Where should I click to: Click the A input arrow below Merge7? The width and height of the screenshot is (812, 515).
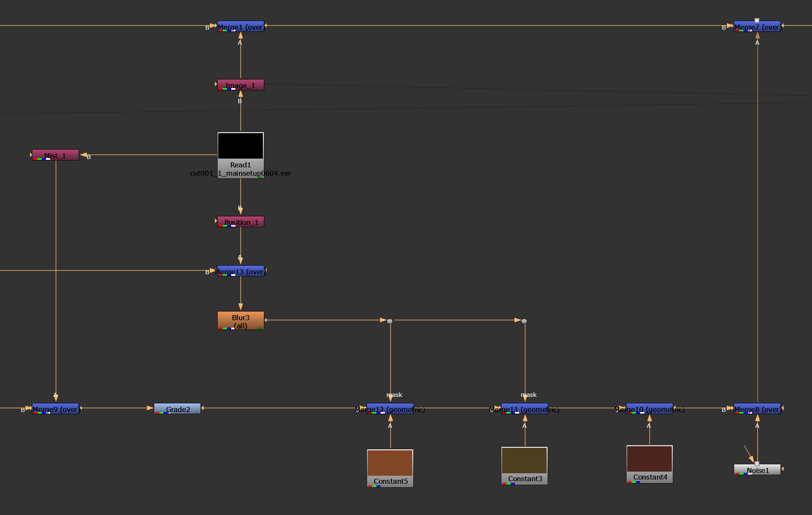pyautogui.click(x=757, y=36)
